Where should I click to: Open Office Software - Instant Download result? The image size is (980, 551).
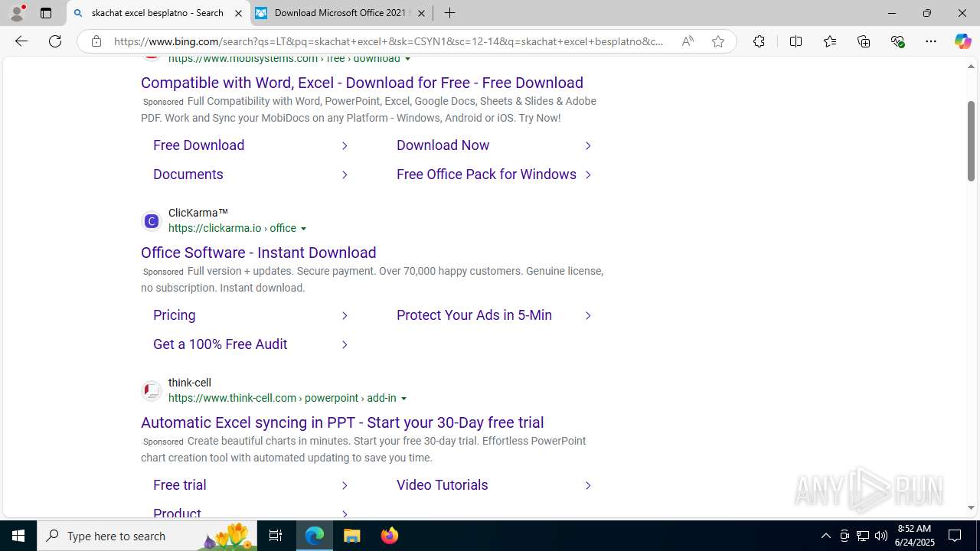point(259,253)
